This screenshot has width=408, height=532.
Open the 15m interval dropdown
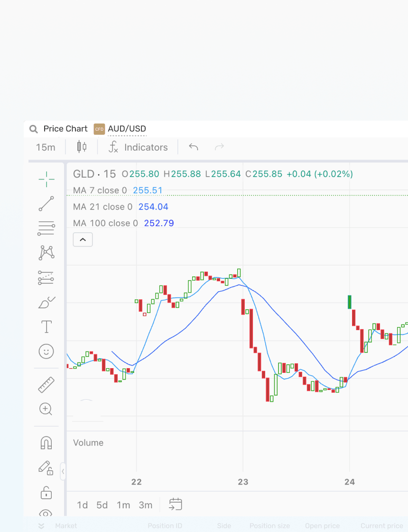point(46,147)
